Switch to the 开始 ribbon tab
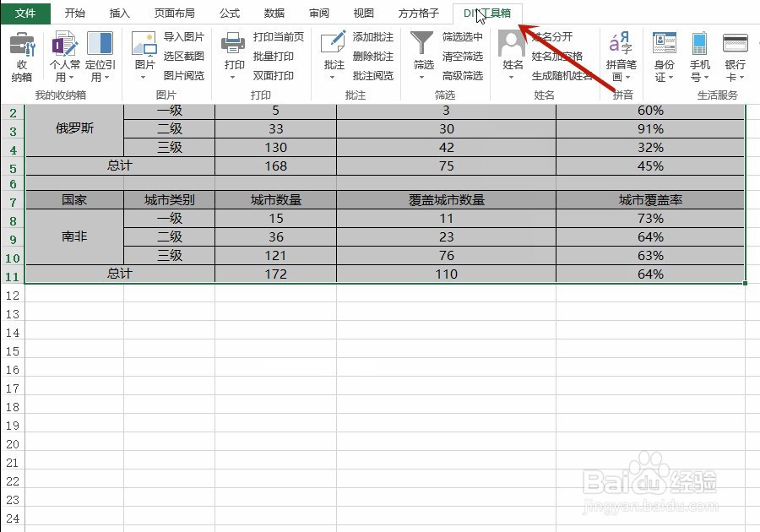This screenshot has height=532, width=760. click(74, 13)
